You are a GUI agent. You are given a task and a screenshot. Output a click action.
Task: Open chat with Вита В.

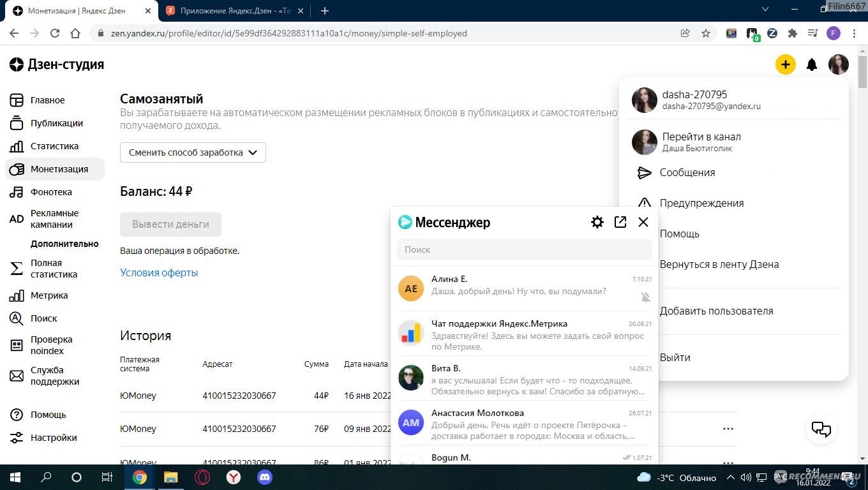point(525,378)
